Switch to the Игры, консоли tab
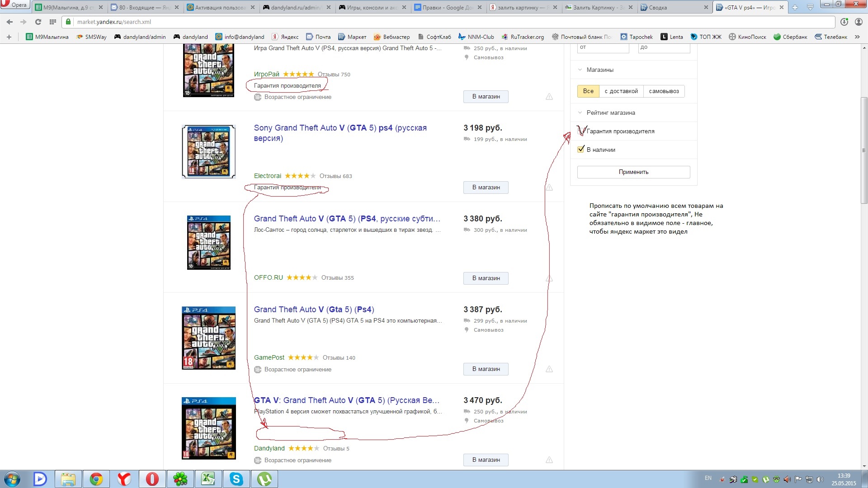The height and width of the screenshot is (488, 868). coord(372,7)
